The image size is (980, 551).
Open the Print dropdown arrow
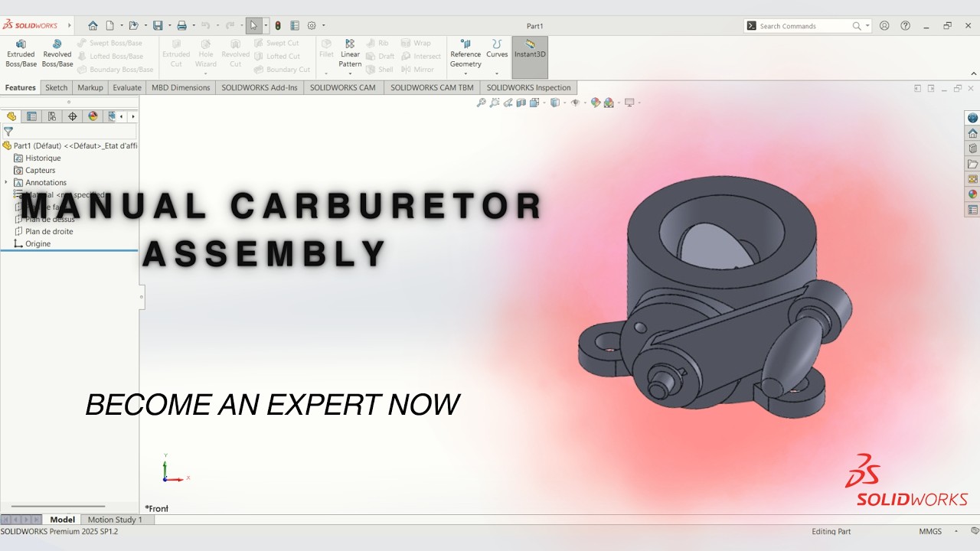[193, 26]
